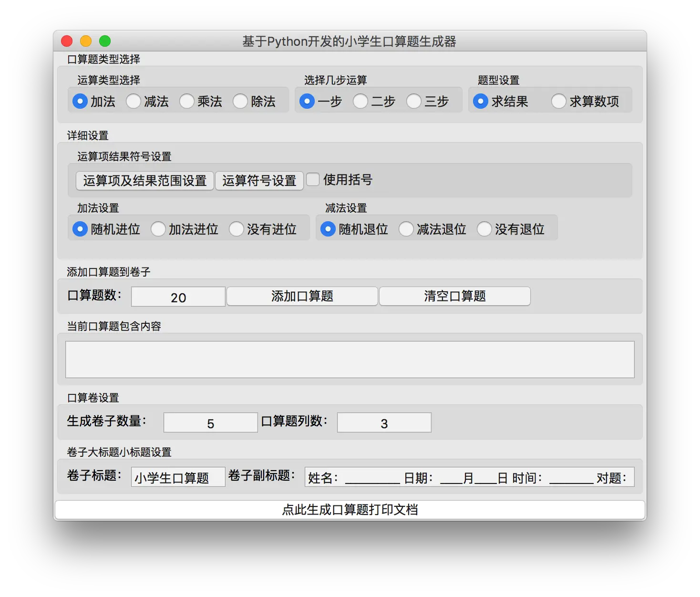
Task: Click the 口算题列数 field showing 3
Action: (x=384, y=422)
